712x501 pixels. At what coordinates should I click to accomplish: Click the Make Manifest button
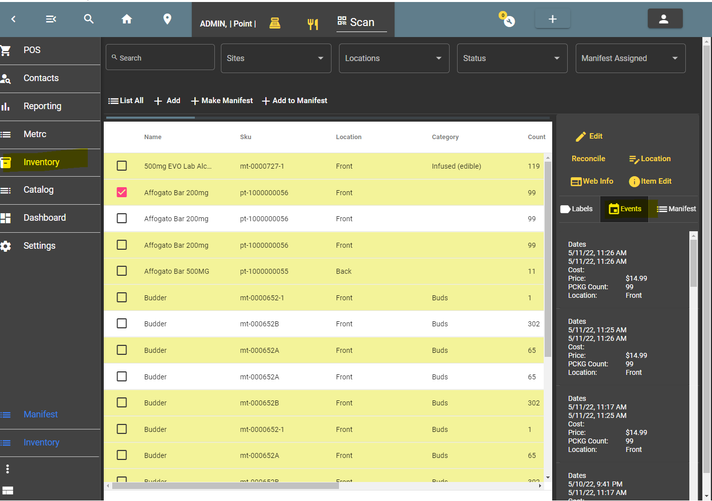222,101
